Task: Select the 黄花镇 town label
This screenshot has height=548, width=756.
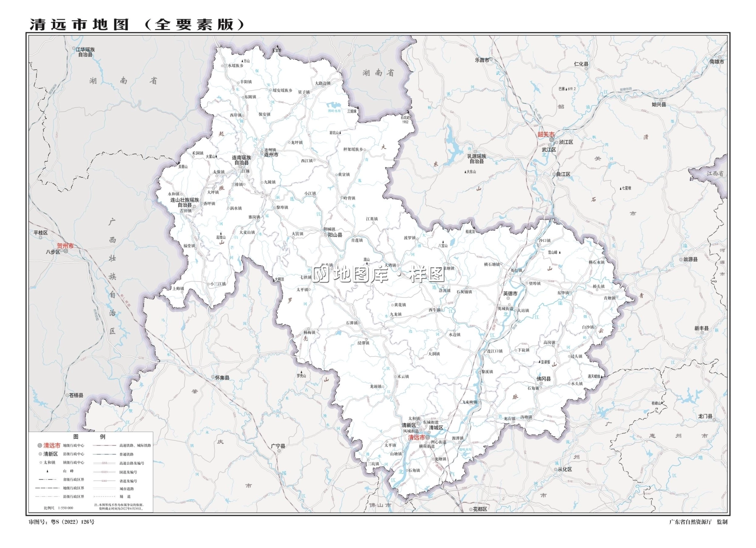Action: 400,305
